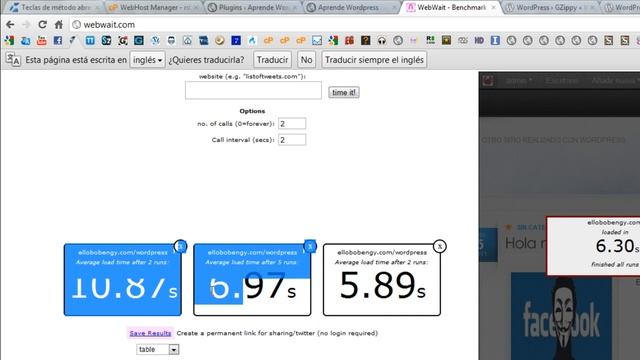Click the no. of calls input
This screenshot has width=640, height=360.
coord(292,124)
